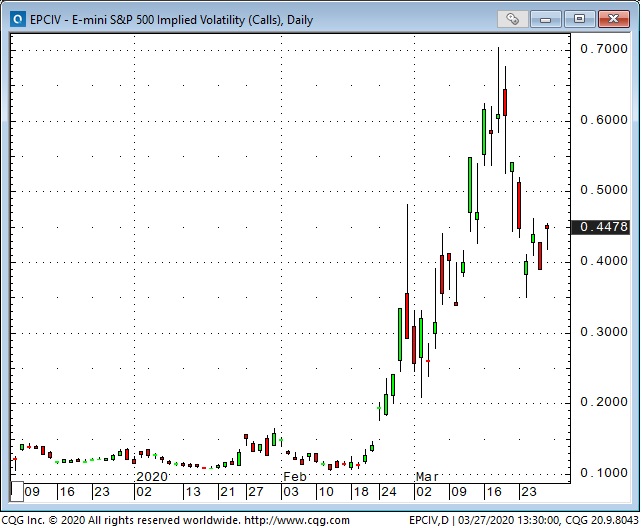Click the Feb month label on time axis
The width and height of the screenshot is (642, 528).
295,476
